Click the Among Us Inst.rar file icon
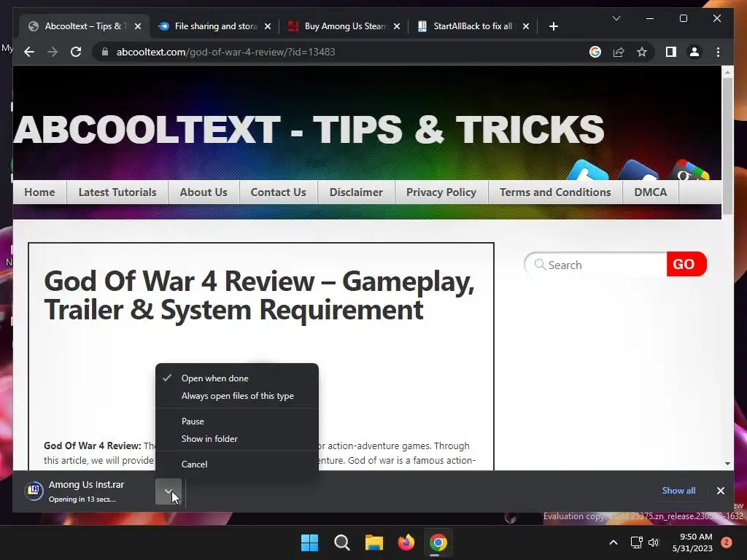 coord(34,490)
